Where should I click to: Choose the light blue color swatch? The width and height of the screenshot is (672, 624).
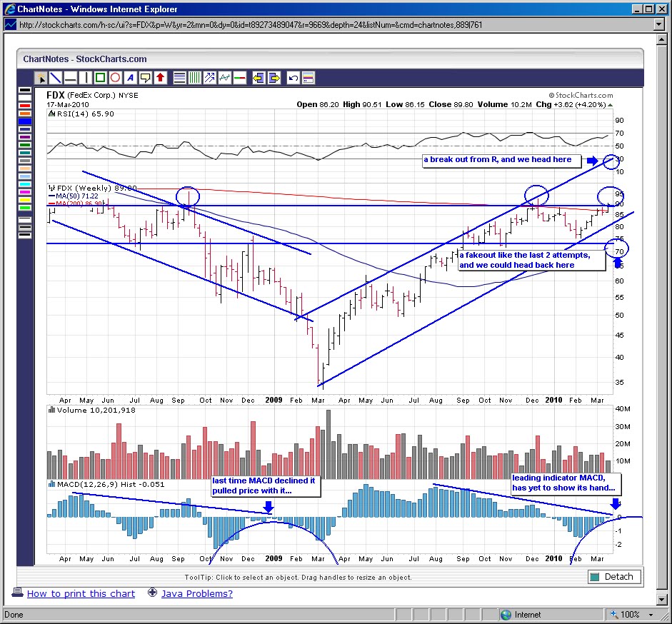[x=25, y=176]
